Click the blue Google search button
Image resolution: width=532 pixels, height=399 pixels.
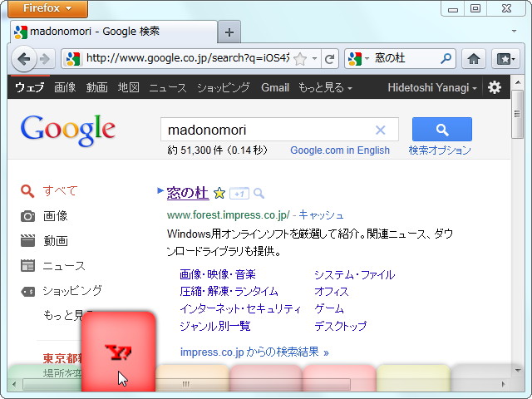pos(441,130)
